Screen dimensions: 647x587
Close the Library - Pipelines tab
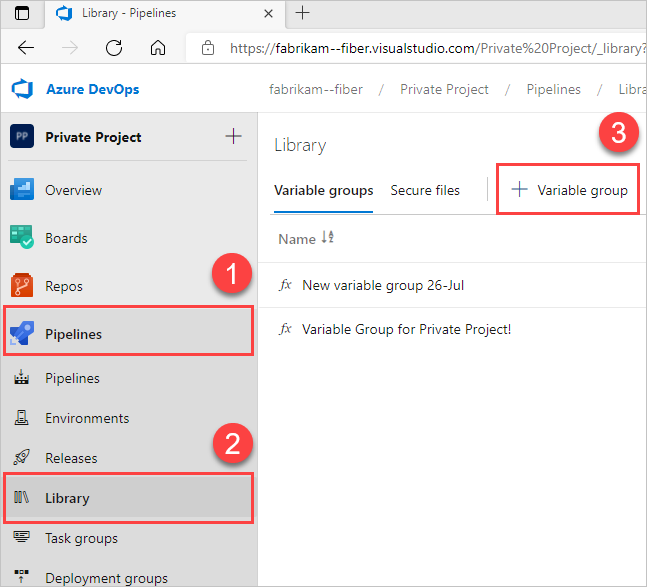point(268,14)
